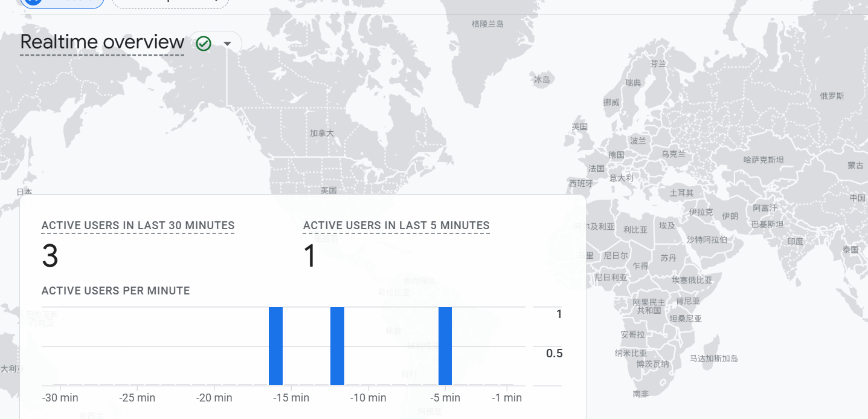
Task: Click 格陵兰岛 on the map
Action: 487,24
